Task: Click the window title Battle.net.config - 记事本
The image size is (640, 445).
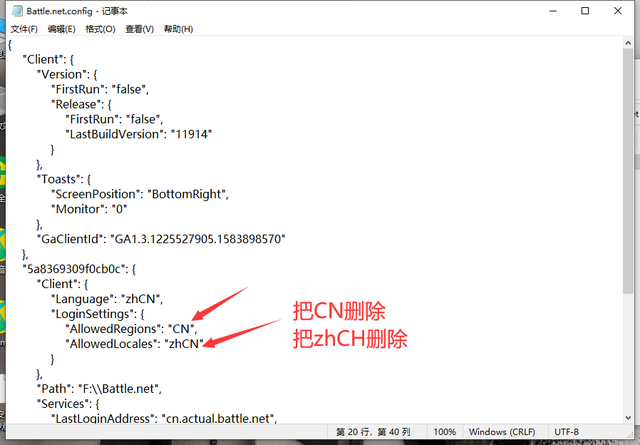Action: [x=77, y=11]
